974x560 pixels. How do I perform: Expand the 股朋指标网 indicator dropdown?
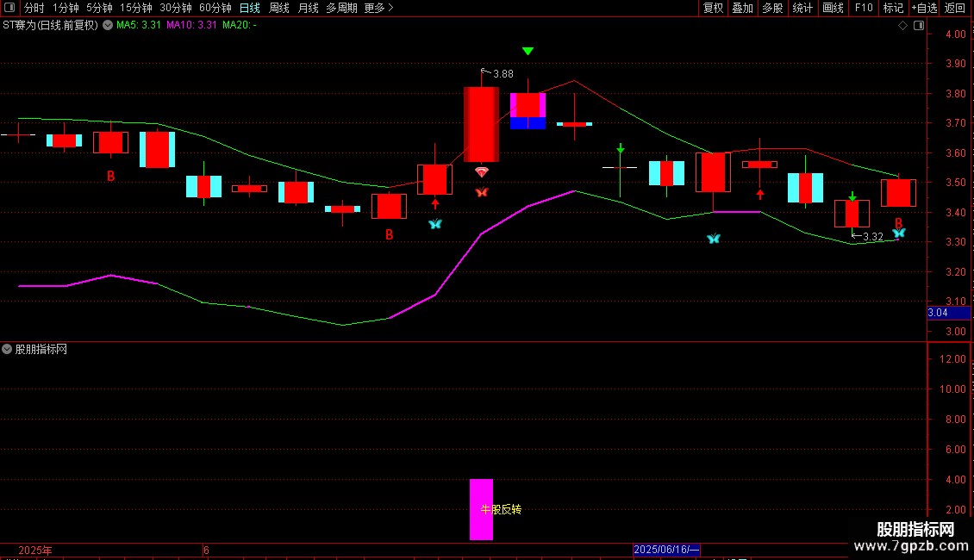(7, 349)
